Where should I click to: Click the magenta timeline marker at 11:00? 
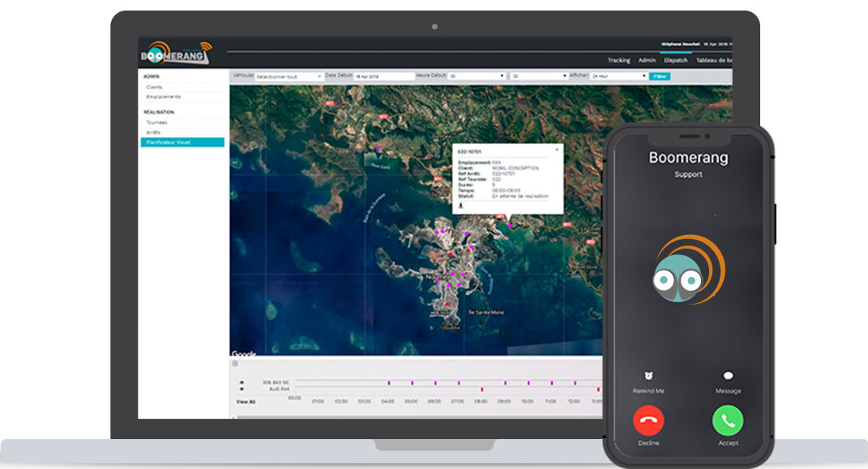coord(552,382)
